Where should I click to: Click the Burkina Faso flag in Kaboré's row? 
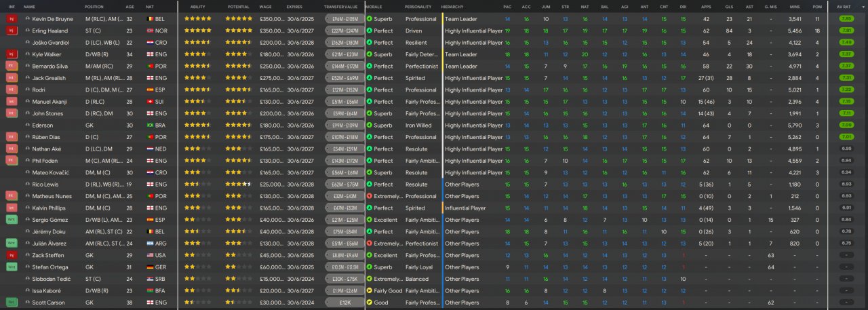tap(150, 290)
